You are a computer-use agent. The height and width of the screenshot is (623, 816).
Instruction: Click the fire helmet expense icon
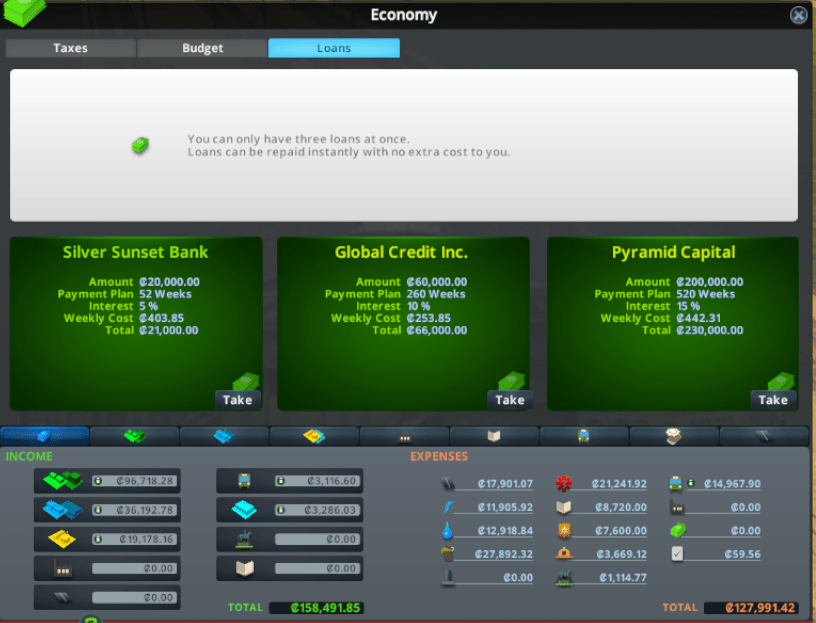(x=564, y=554)
